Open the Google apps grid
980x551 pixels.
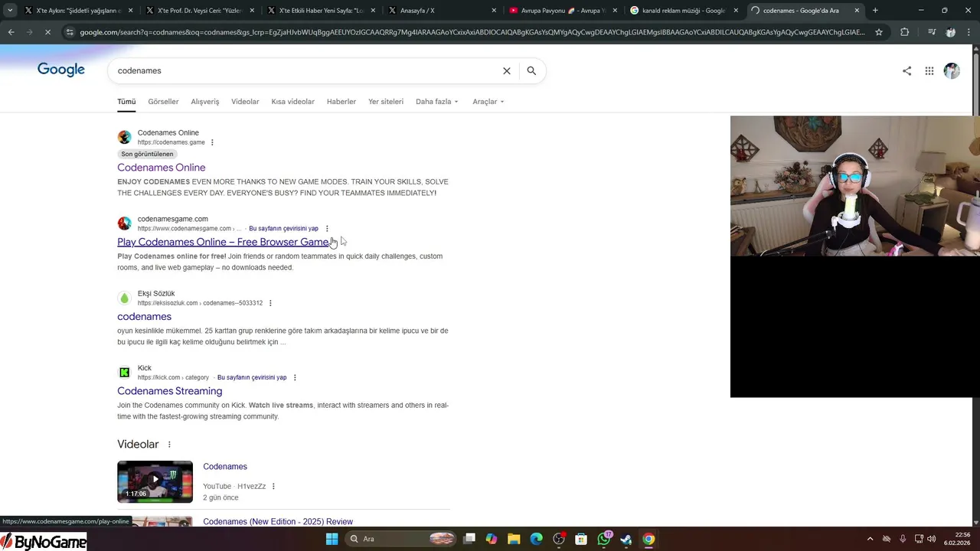[x=929, y=71]
